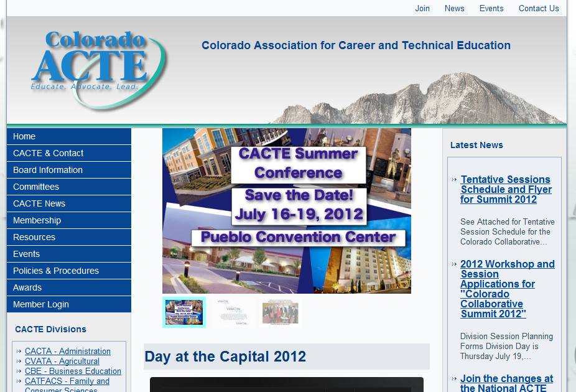Open Policies & Procedures menu item
576x392 pixels.
click(56, 271)
